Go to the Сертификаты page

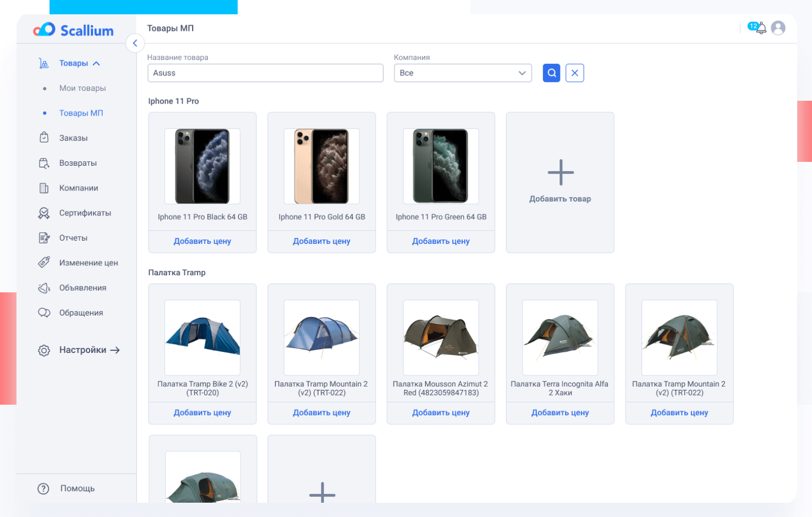coord(85,213)
